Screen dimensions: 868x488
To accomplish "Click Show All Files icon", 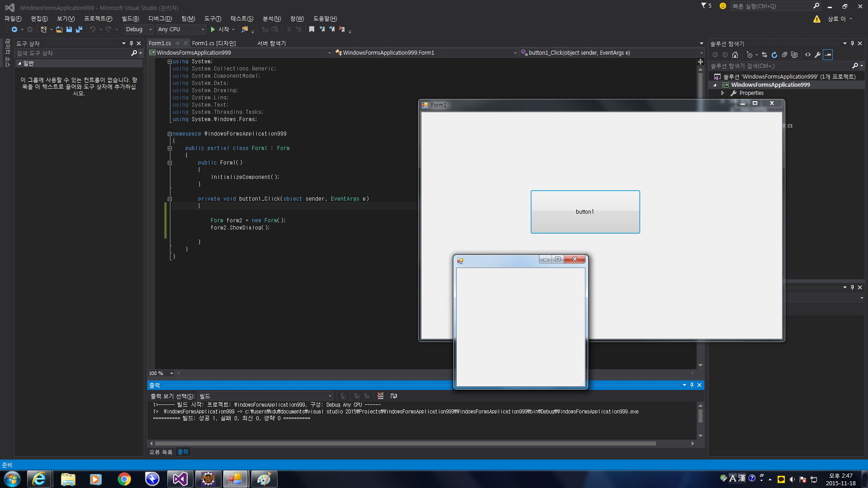I will click(x=794, y=55).
